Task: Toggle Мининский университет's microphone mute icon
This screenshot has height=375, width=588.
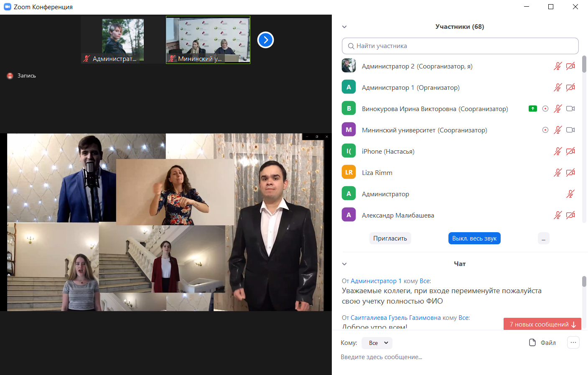Action: click(557, 130)
